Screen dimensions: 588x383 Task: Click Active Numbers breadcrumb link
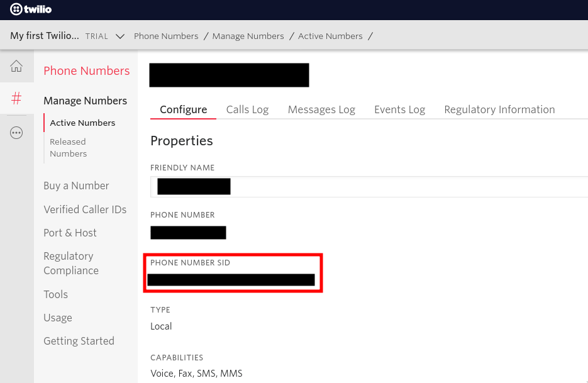[x=330, y=36]
